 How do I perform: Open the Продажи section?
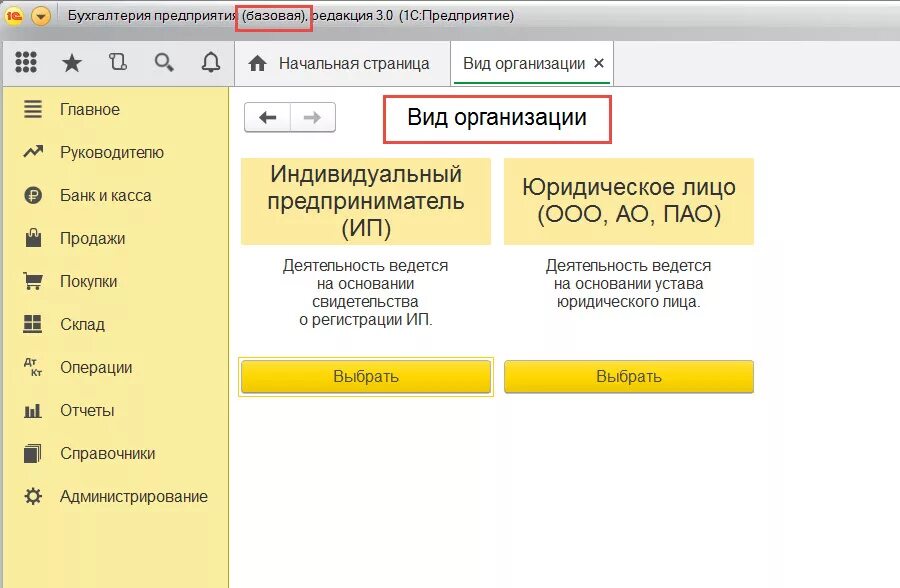click(92, 238)
